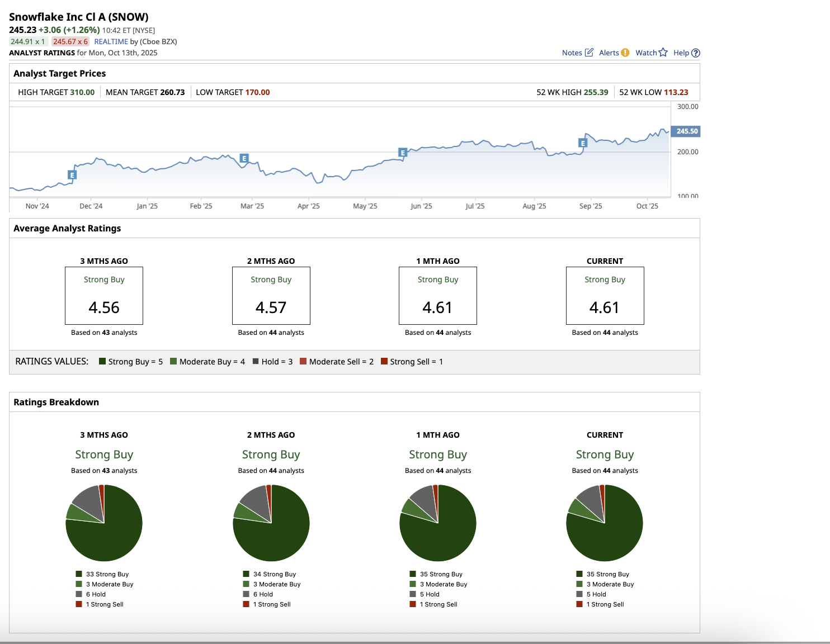Click the 3 Mths Ago pie chart
830x644 pixels.
coord(104,523)
